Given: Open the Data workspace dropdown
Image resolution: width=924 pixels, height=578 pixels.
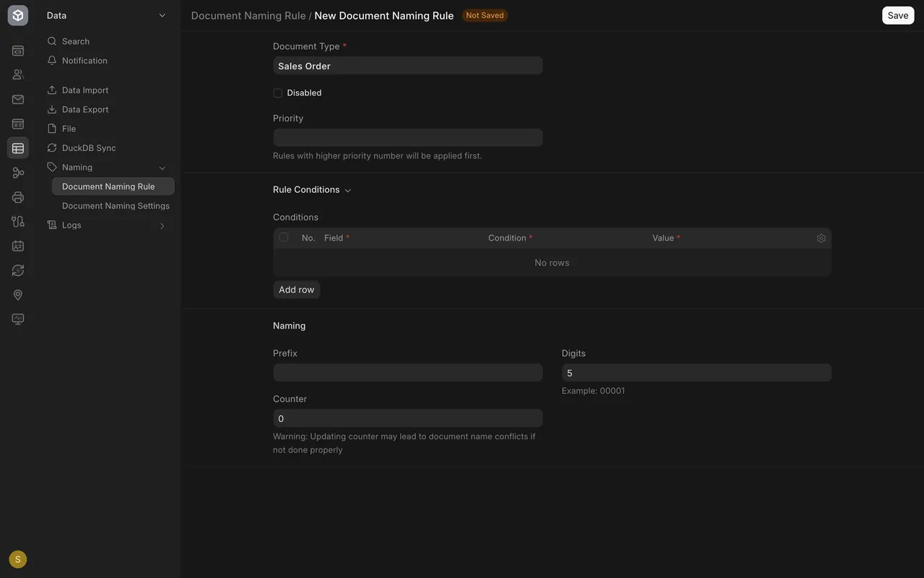Looking at the screenshot, I should pos(108,15).
